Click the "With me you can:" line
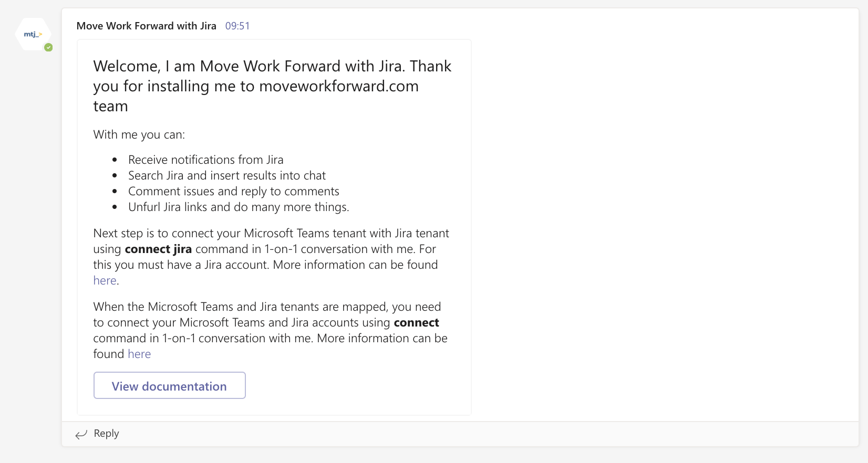The height and width of the screenshot is (463, 868). click(139, 135)
